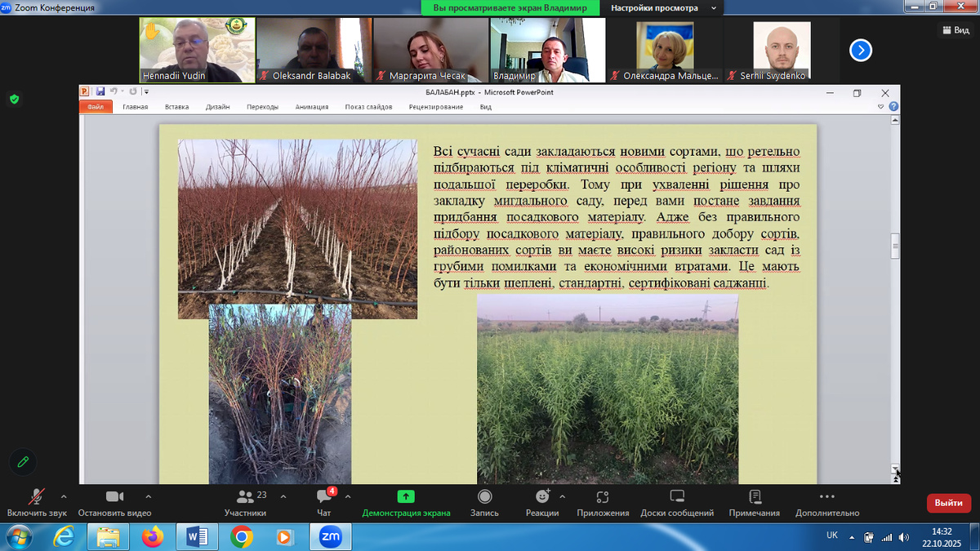The height and width of the screenshot is (551, 980).
Task: Click the green annotation pencil icon
Action: pos(23,462)
